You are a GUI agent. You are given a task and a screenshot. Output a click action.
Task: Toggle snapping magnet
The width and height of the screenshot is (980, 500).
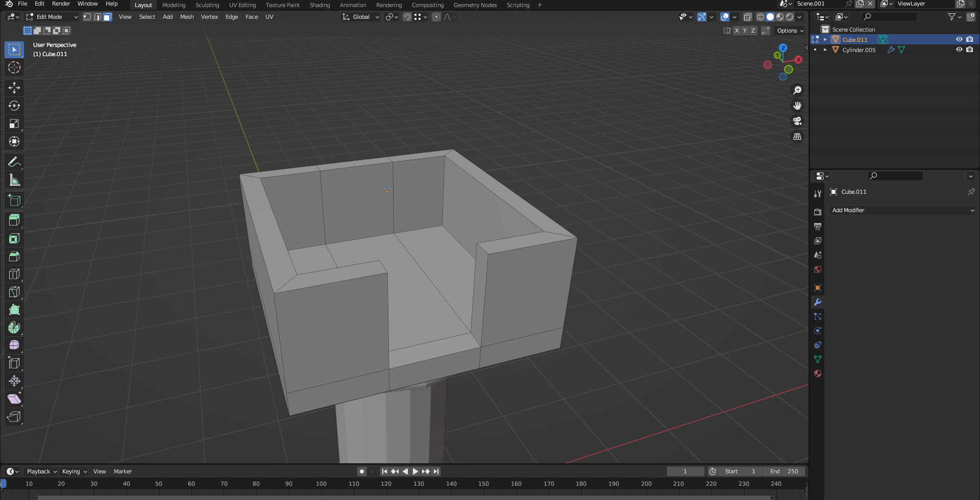pyautogui.click(x=407, y=17)
